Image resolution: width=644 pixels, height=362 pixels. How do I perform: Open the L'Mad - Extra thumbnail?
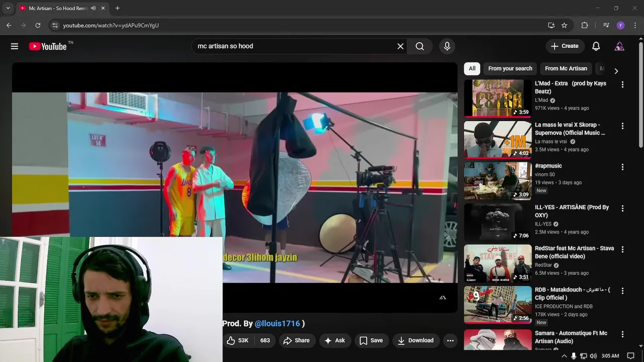point(498,99)
